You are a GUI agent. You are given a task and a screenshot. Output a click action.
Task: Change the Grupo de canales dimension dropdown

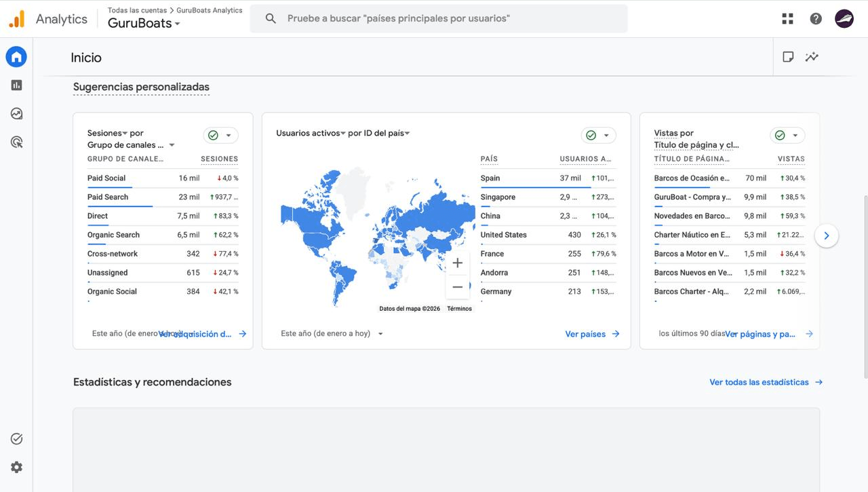(x=131, y=145)
